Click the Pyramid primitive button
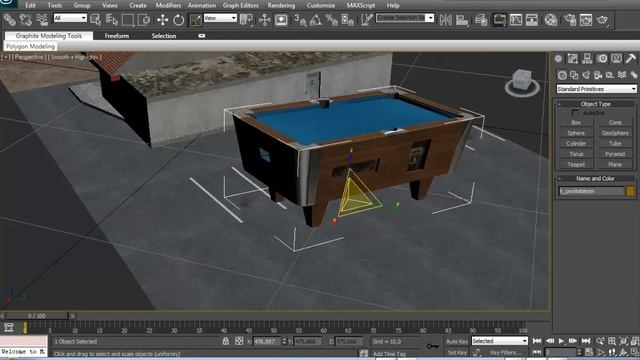The height and width of the screenshot is (360, 640). (x=615, y=154)
